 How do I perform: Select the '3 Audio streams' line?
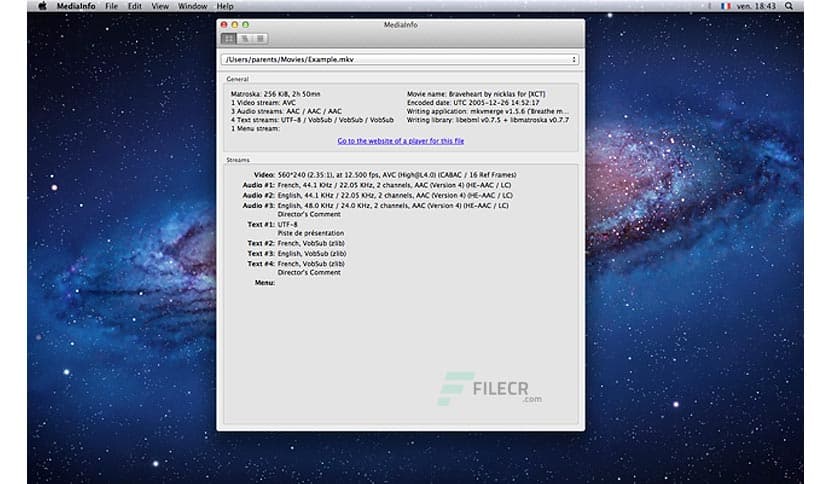tap(286, 111)
